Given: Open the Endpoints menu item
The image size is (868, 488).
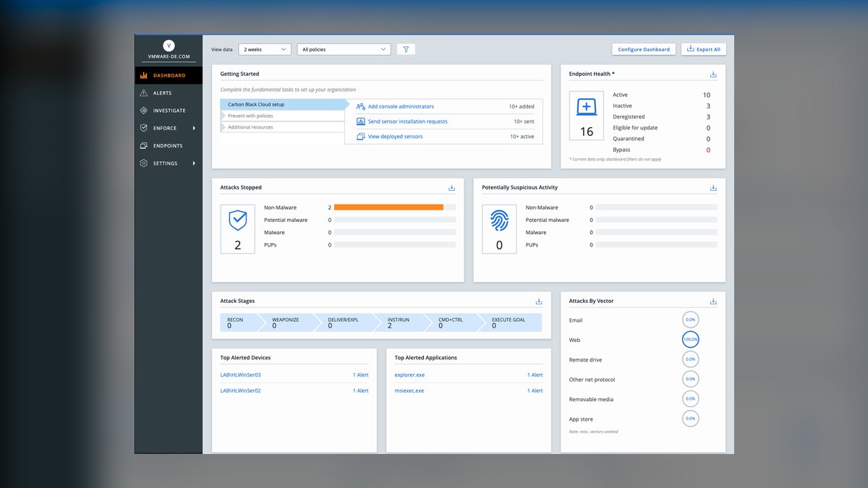Looking at the screenshot, I should 169,145.
